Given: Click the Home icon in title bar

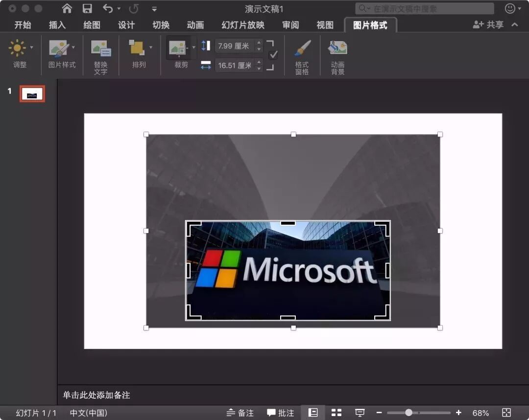Looking at the screenshot, I should point(67,8).
